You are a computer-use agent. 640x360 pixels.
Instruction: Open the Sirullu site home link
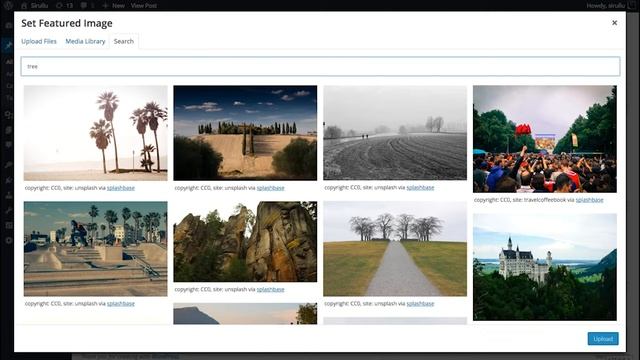(35, 5)
